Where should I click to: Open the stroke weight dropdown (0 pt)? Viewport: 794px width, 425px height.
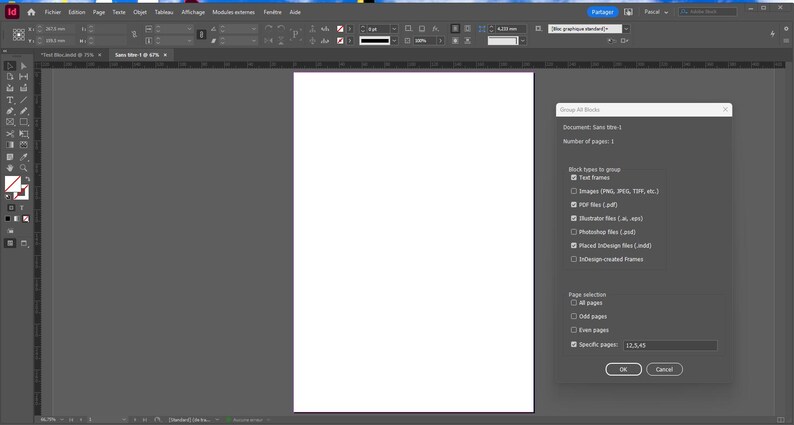(x=394, y=29)
